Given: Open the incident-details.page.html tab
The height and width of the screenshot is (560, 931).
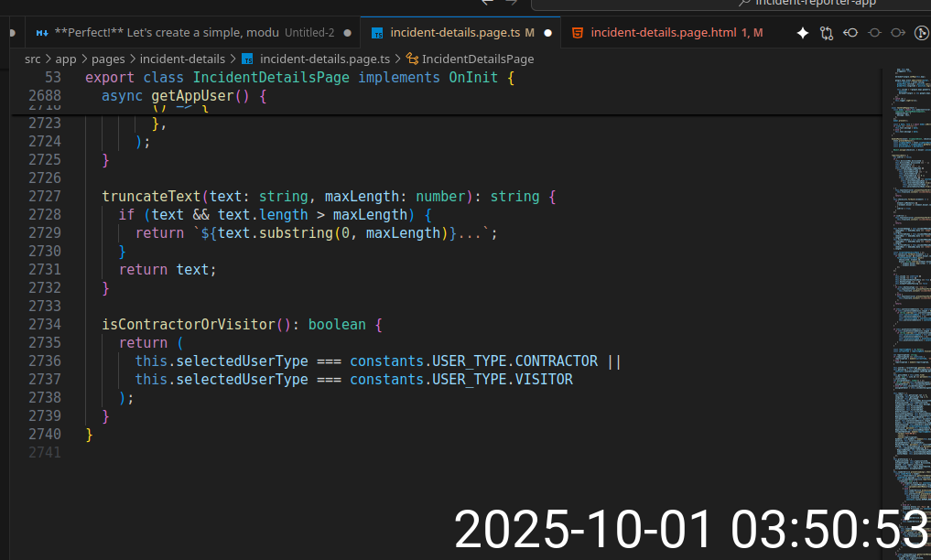Looking at the screenshot, I should (x=663, y=33).
